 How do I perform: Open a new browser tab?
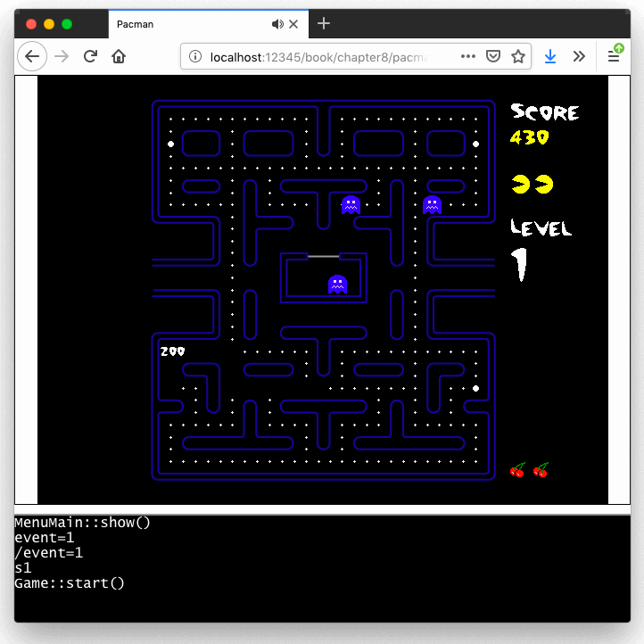[324, 23]
